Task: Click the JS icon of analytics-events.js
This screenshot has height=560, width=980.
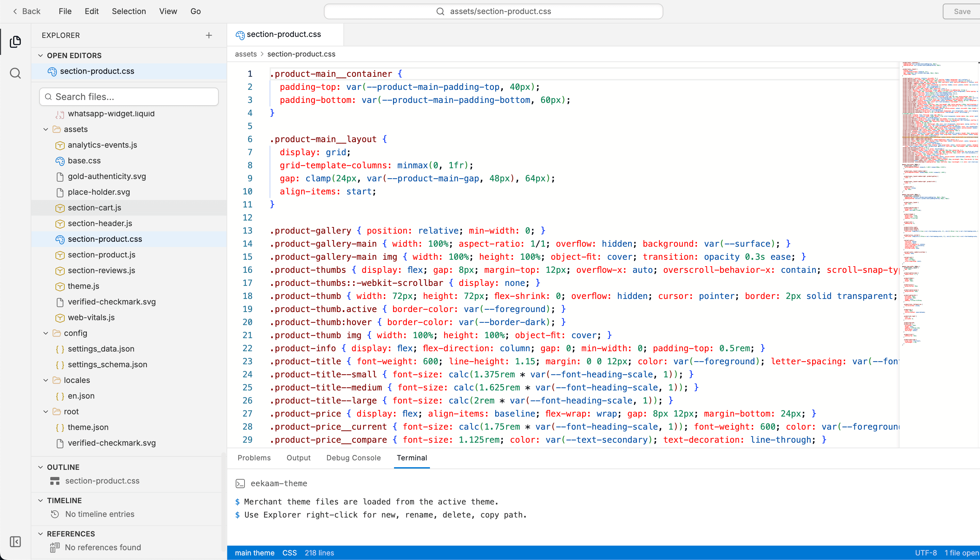Action: point(59,145)
